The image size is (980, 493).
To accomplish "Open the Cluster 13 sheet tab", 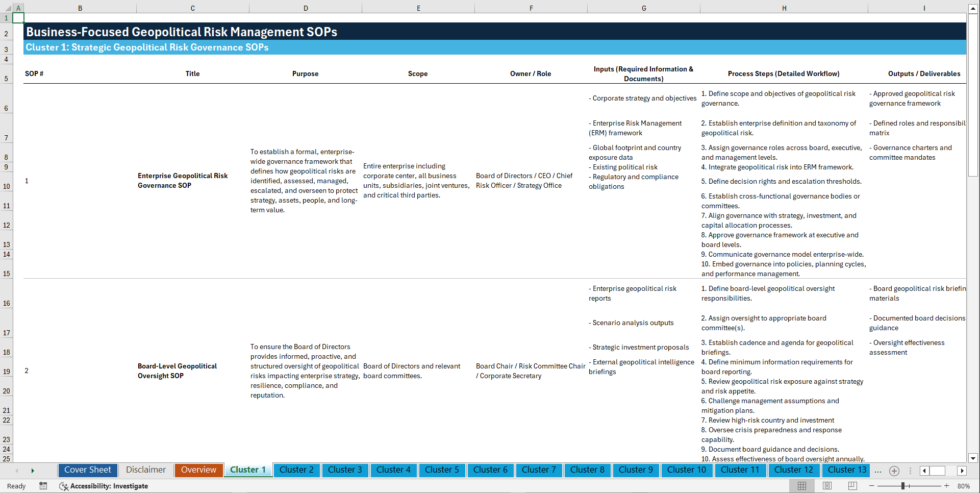I will pyautogui.click(x=846, y=470).
